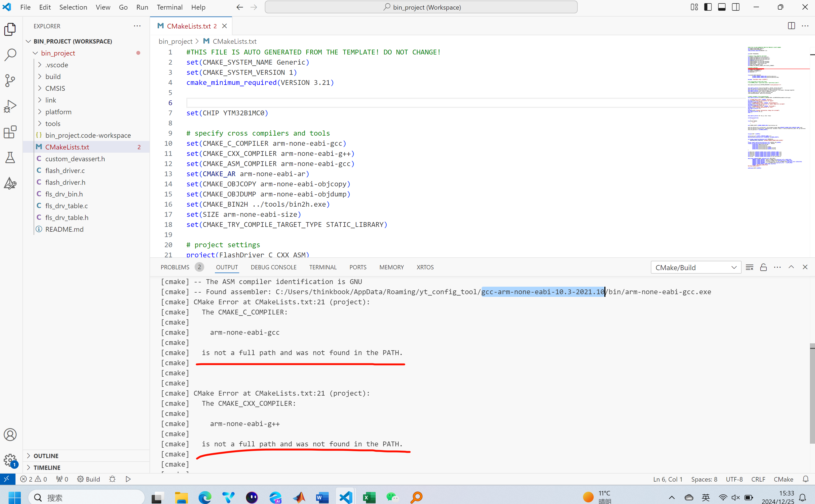Click the Build button in status bar

[89, 479]
